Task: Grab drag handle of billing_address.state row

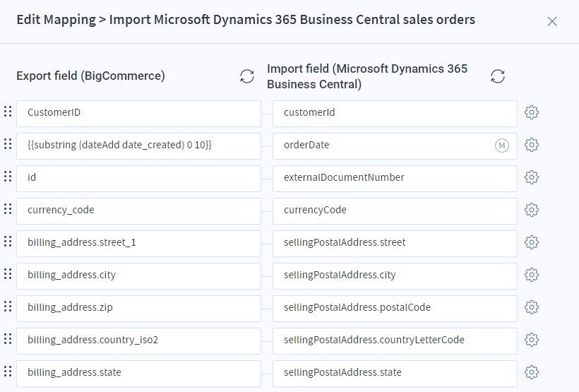Action: pos(8,372)
